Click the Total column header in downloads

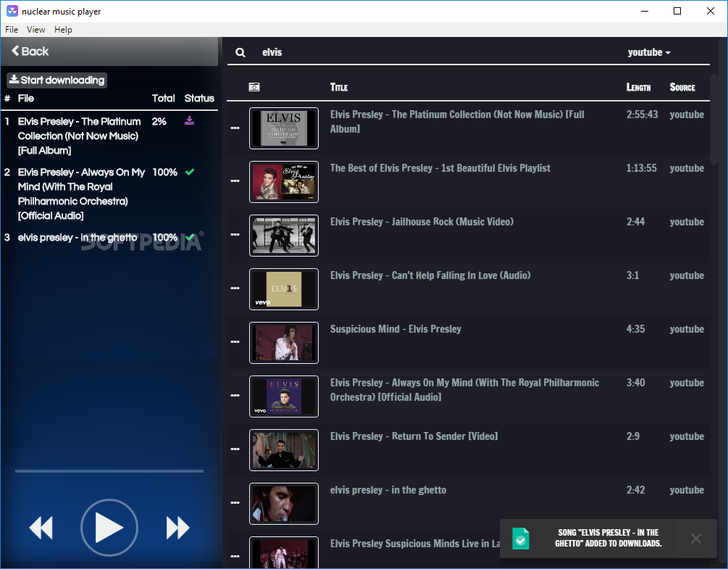(x=164, y=98)
